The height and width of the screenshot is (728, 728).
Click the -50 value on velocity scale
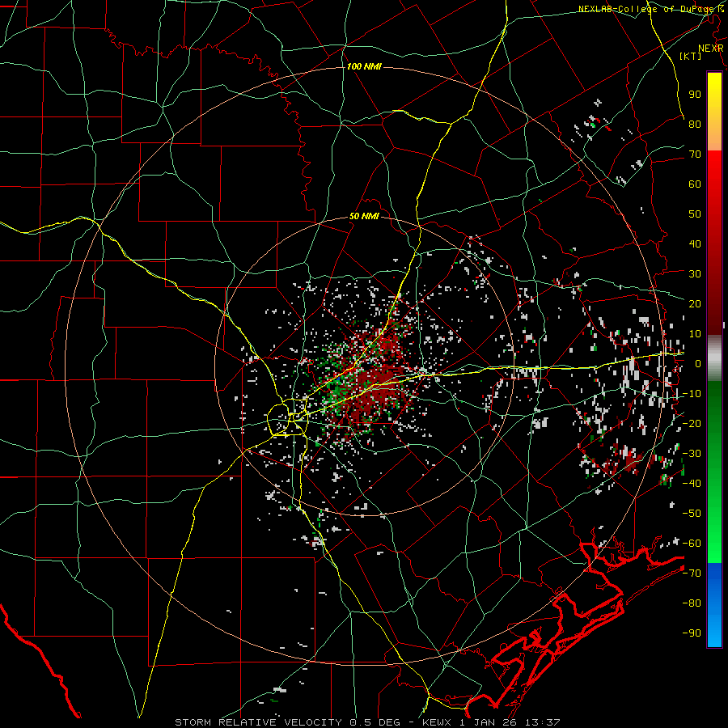692,514
